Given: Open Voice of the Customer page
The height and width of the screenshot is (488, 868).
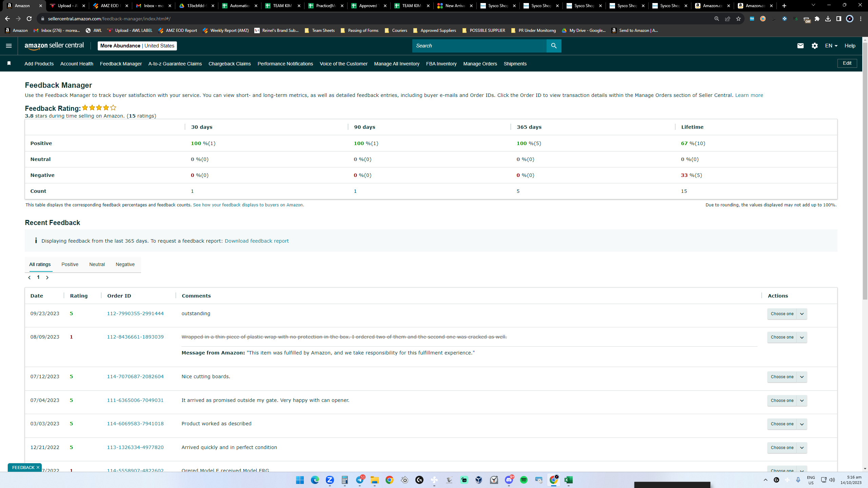Looking at the screenshot, I should 343,64.
